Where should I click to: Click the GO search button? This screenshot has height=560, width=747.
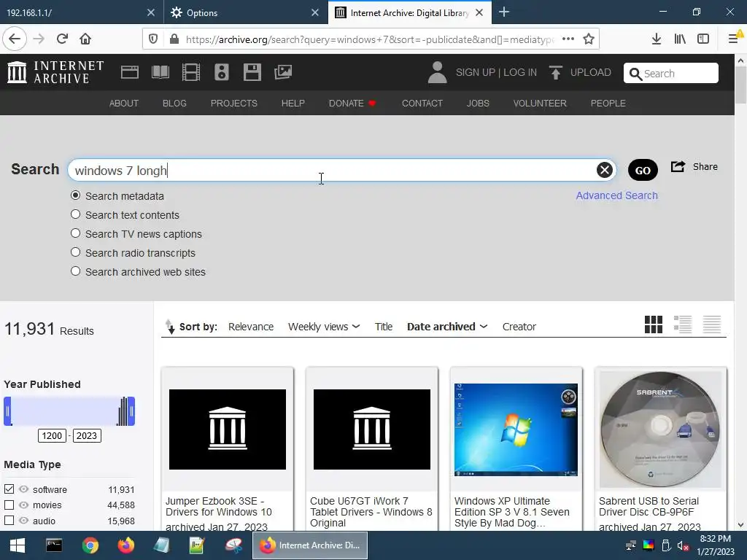643,170
